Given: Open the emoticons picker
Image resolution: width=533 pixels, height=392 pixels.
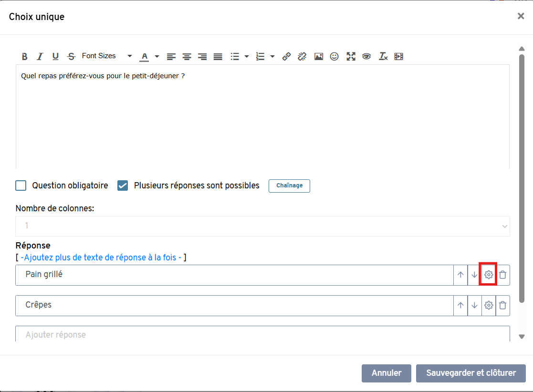Looking at the screenshot, I should pyautogui.click(x=334, y=56).
